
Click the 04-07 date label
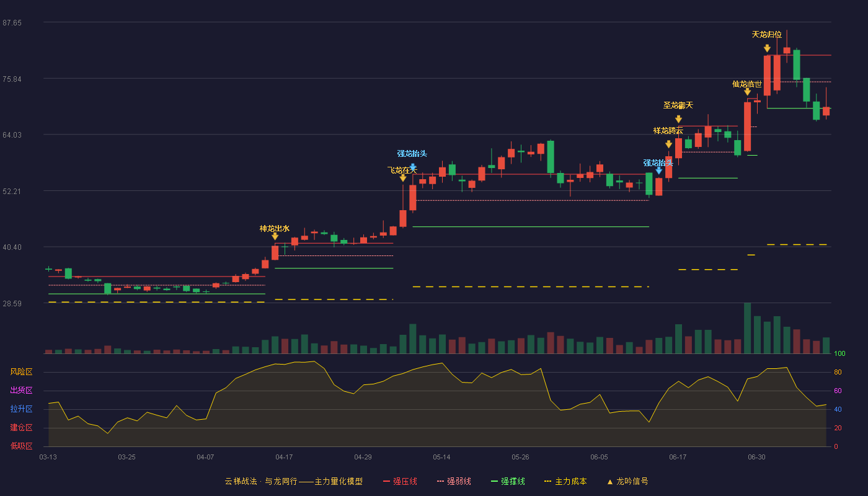pos(205,457)
